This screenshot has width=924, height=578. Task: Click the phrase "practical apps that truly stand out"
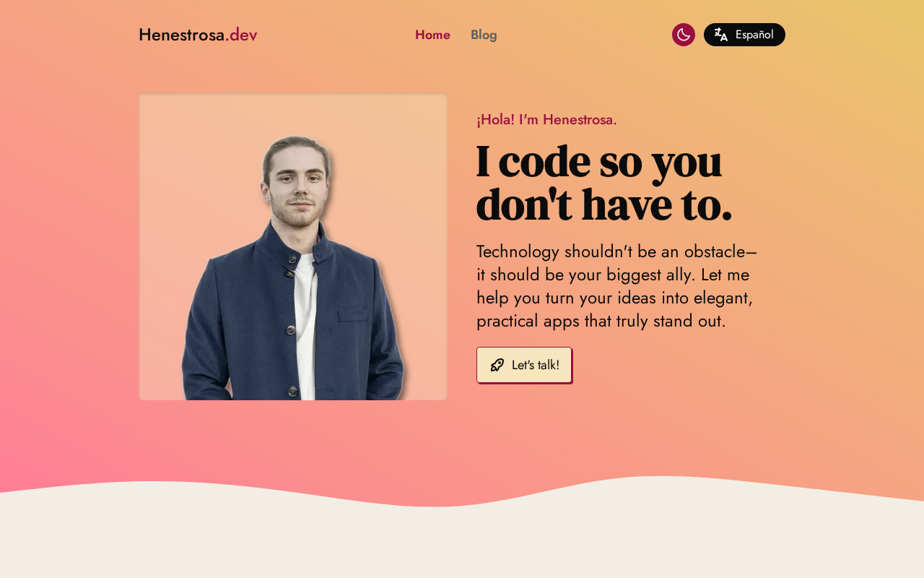(601, 321)
